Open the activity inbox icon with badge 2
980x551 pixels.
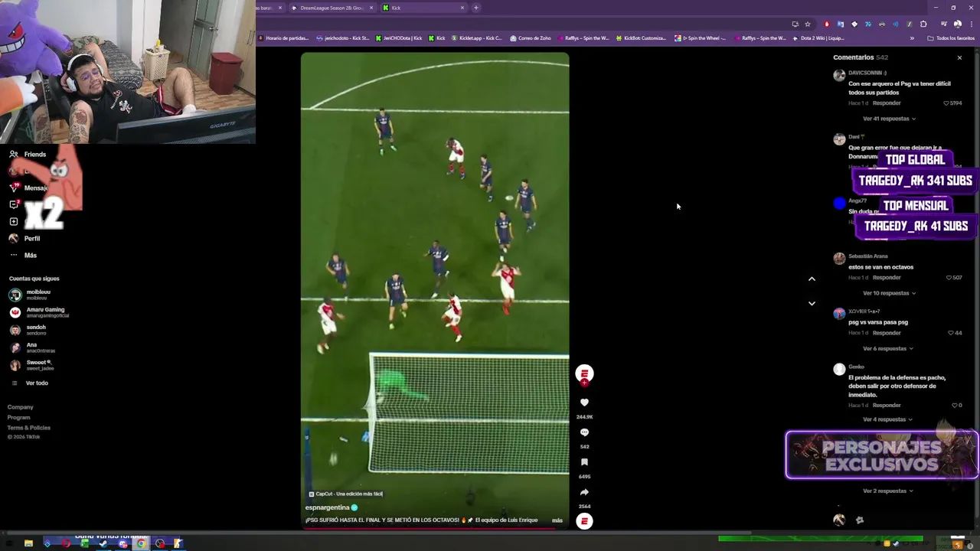click(x=14, y=204)
